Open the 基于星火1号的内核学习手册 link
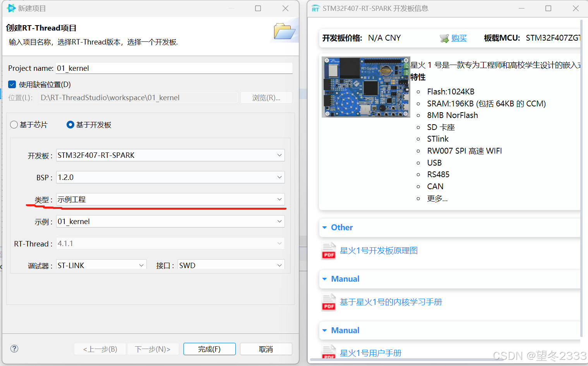Image resolution: width=588 pixels, height=366 pixels. [391, 302]
